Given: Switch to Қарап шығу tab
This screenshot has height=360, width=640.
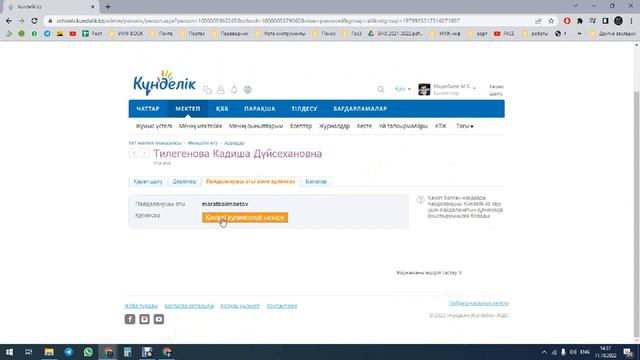Looking at the screenshot, I should click(x=148, y=182).
